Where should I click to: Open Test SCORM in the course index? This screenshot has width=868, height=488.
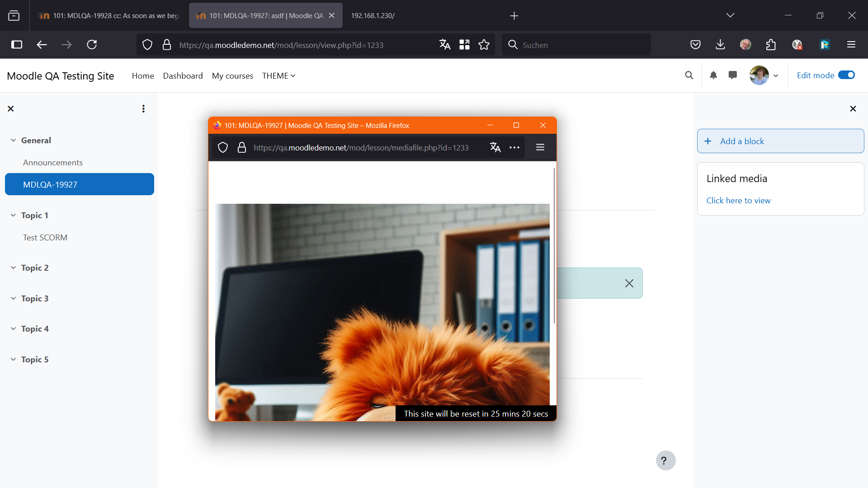tap(45, 238)
